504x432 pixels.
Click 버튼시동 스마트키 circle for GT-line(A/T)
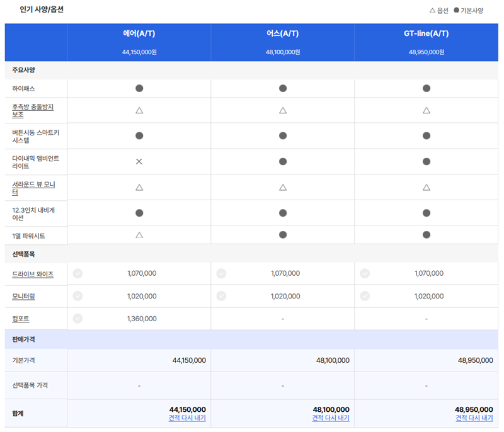427,136
